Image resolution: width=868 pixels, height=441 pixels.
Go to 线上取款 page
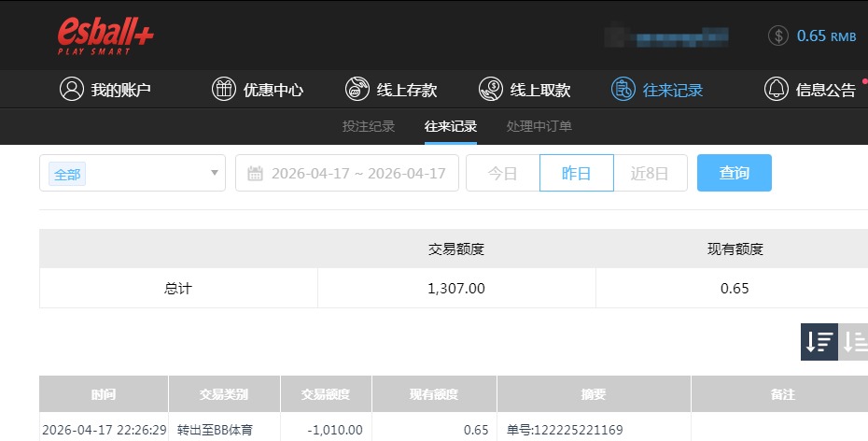click(x=525, y=89)
